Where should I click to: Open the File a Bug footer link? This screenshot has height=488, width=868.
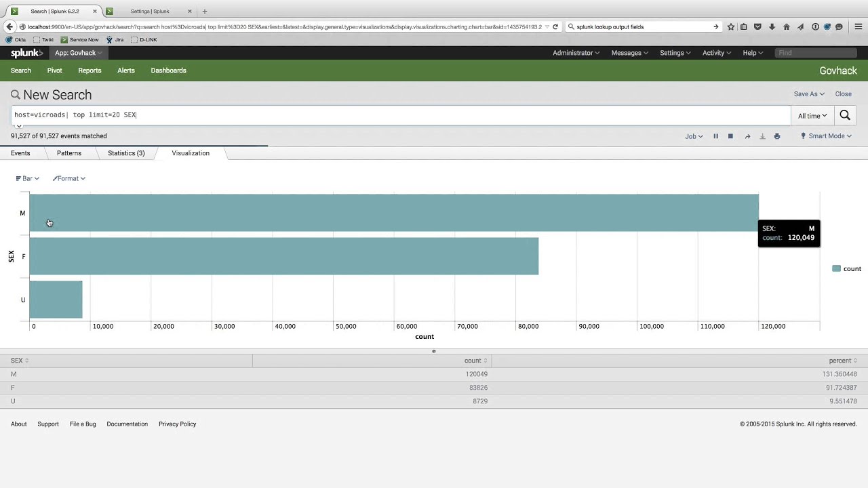click(83, 424)
